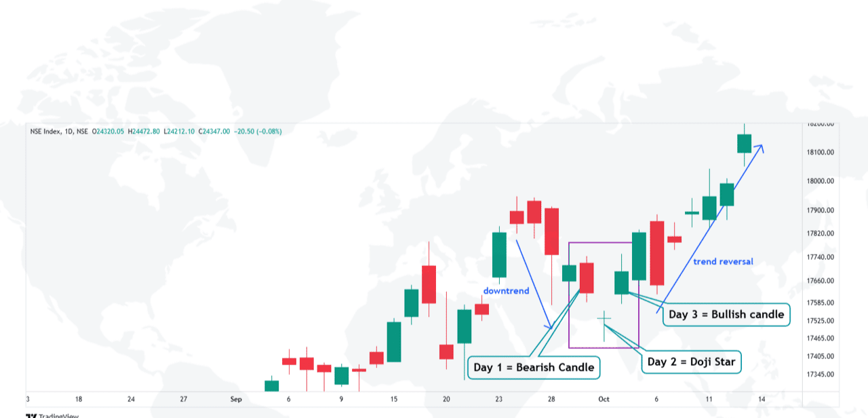Click the 18000.00 price axis label
The image size is (868, 418).
[x=819, y=181]
